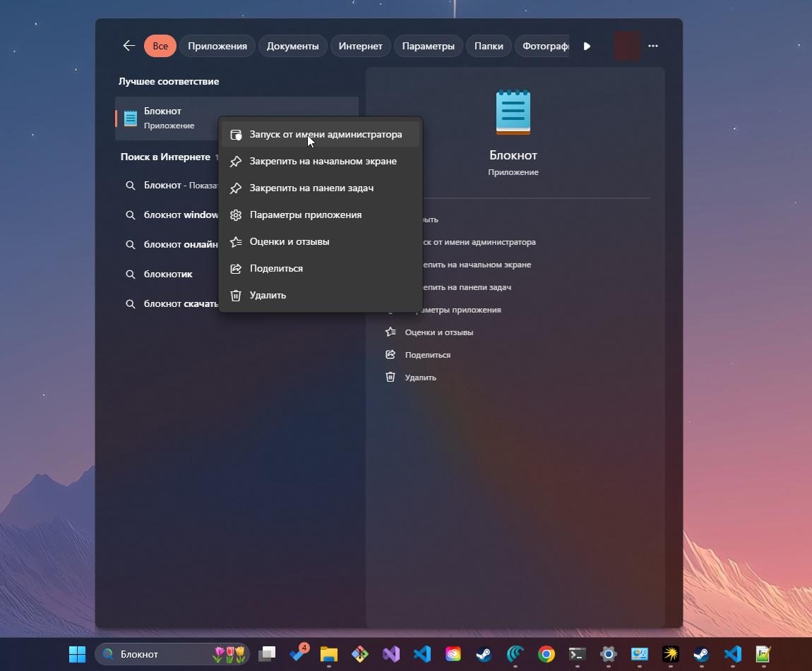Switch to the Документы filter tab

pos(292,45)
